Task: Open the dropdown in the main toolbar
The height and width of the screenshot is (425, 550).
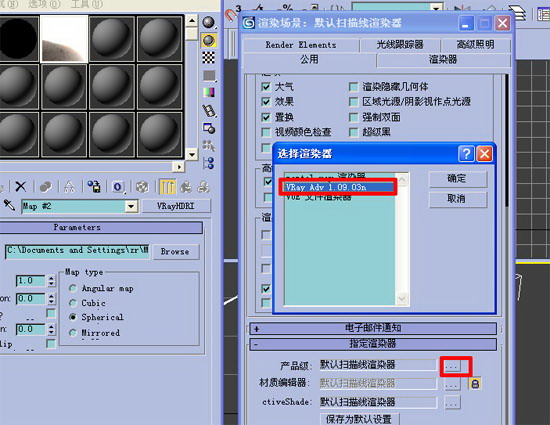Action: [x=436, y=8]
